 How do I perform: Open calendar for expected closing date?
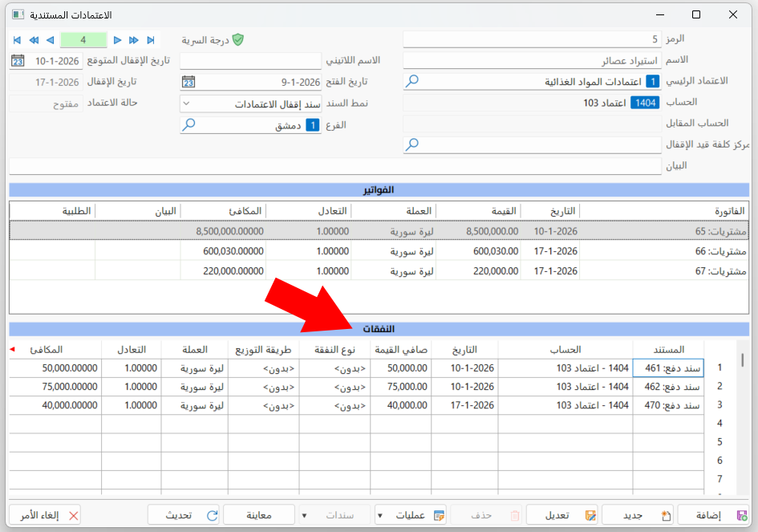(x=18, y=61)
